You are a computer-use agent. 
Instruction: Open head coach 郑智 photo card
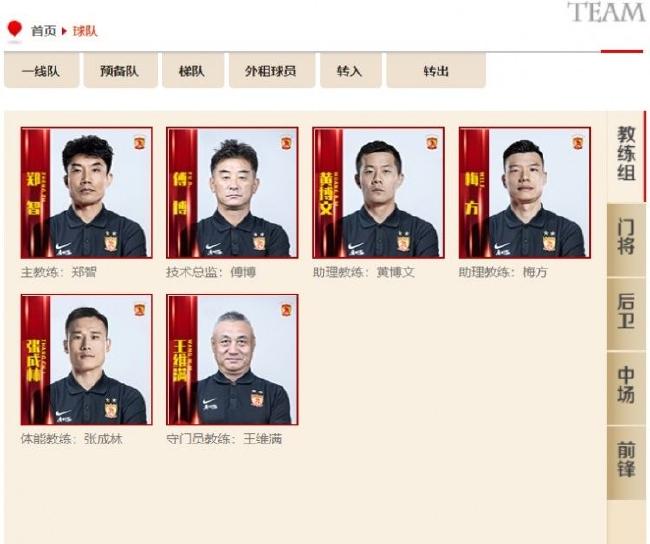[x=87, y=193]
